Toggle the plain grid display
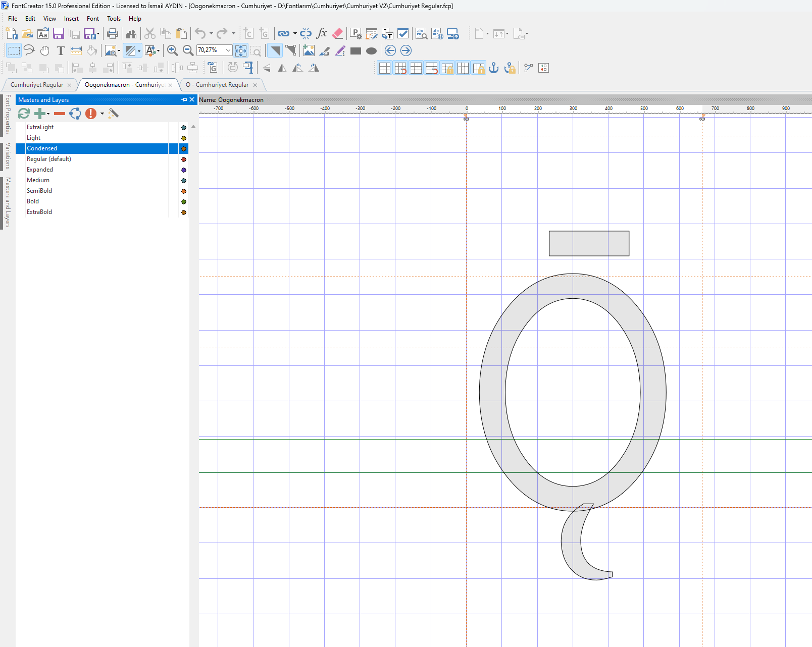This screenshot has width=812, height=647. [385, 68]
